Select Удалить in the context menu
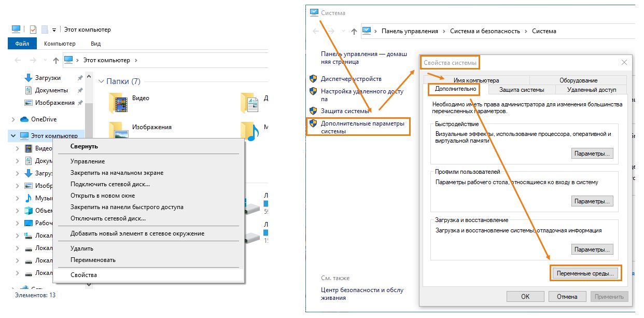The width and height of the screenshot is (644, 318). pos(148,248)
